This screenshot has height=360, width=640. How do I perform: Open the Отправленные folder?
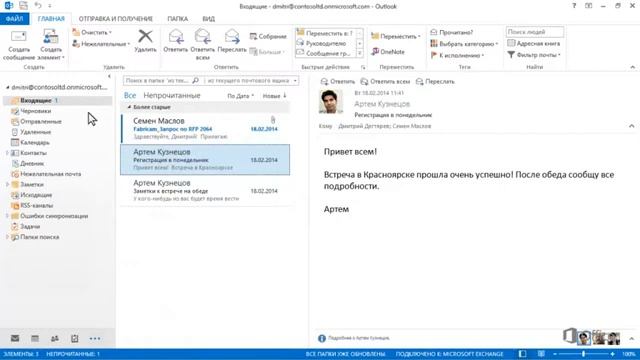click(40, 122)
